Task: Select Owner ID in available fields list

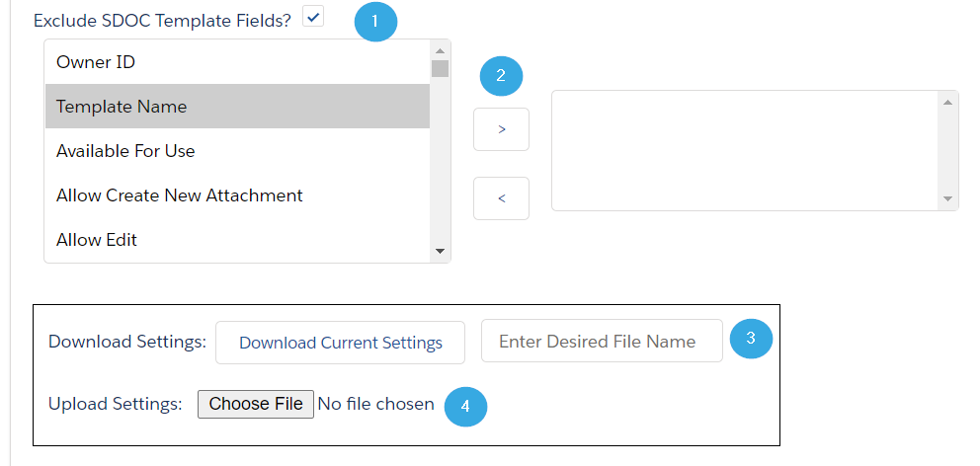Action: coord(237,62)
